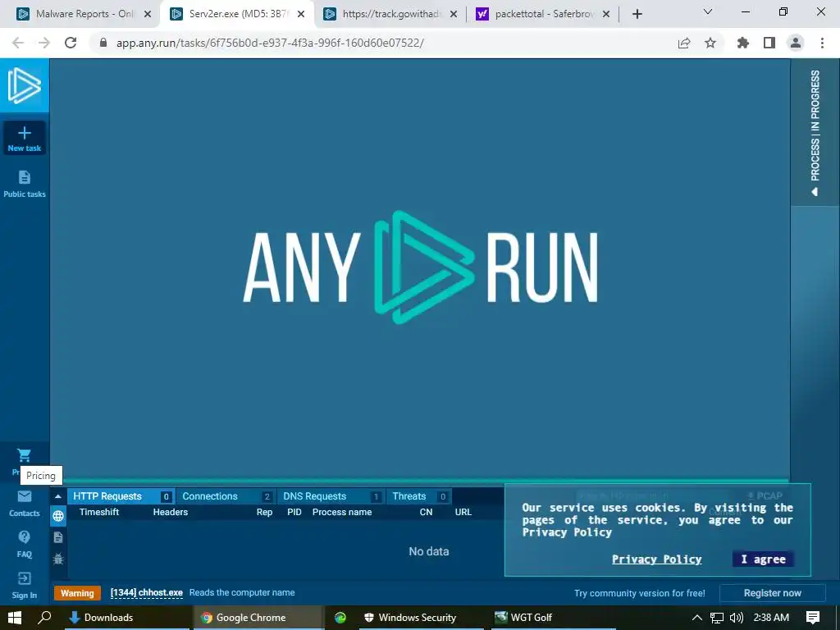Share this page icon
This screenshot has width=840, height=630.
coord(684,43)
